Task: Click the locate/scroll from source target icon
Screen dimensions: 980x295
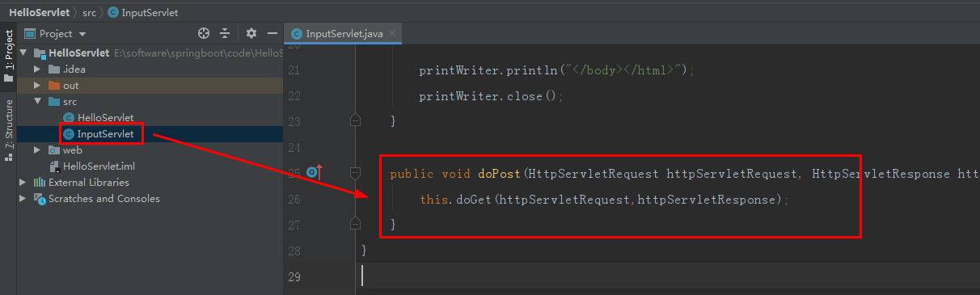Action: click(204, 33)
